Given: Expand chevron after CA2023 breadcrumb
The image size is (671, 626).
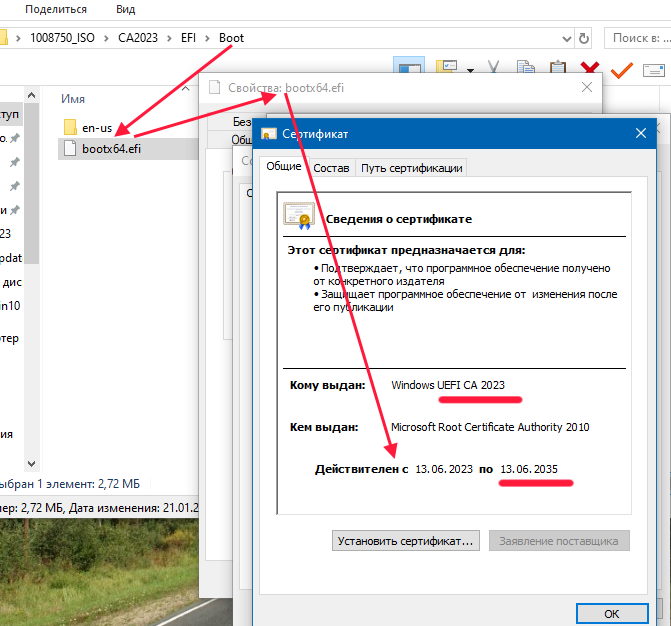Looking at the screenshot, I should pyautogui.click(x=169, y=39).
